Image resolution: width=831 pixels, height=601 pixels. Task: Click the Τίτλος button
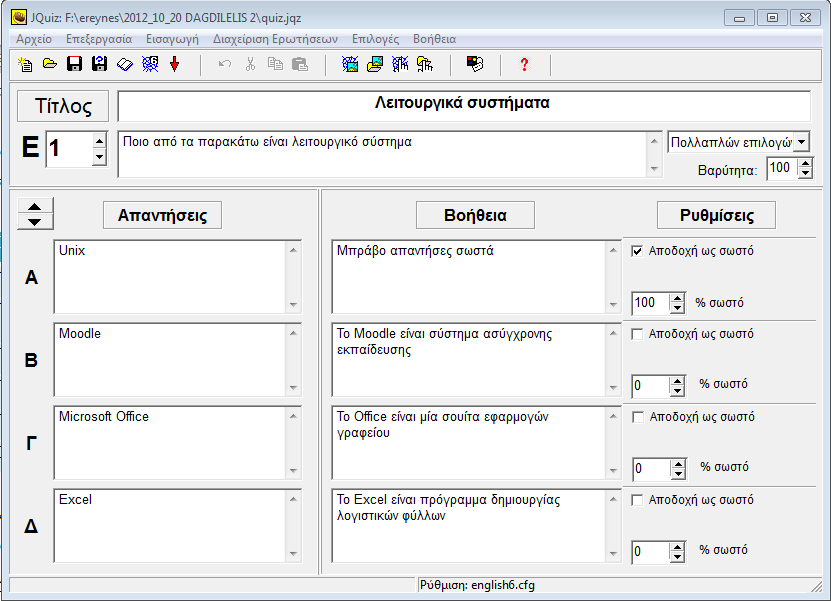63,106
